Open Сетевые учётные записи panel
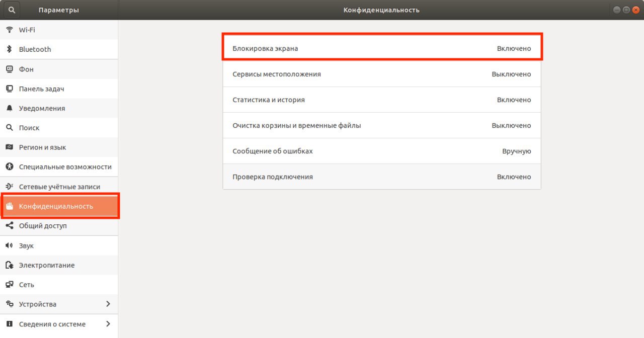 [x=59, y=187]
